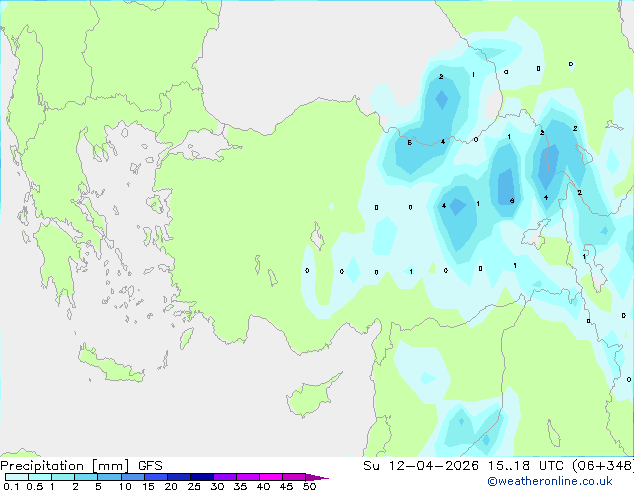The height and width of the screenshot is (490, 634).
Task: Pick the 2–5 mm legend swatch
Action: (86, 477)
